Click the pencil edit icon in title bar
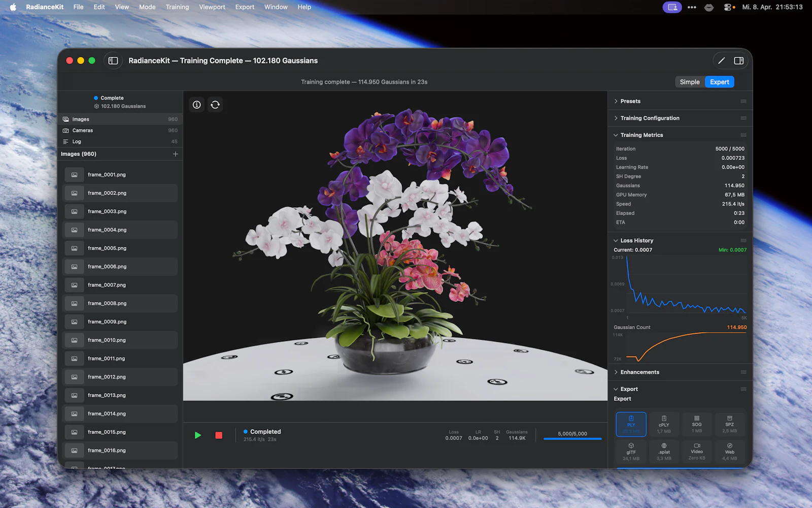The width and height of the screenshot is (812, 508). click(x=721, y=60)
